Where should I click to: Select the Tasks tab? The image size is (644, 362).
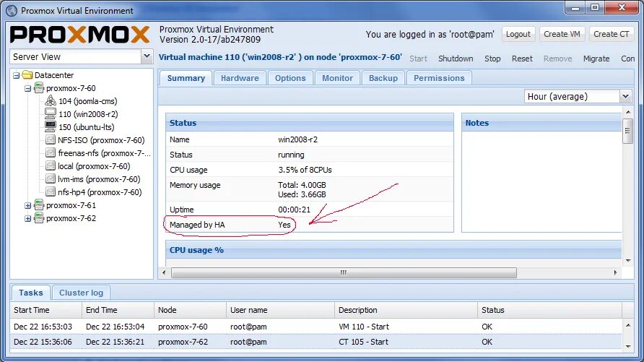click(x=31, y=293)
